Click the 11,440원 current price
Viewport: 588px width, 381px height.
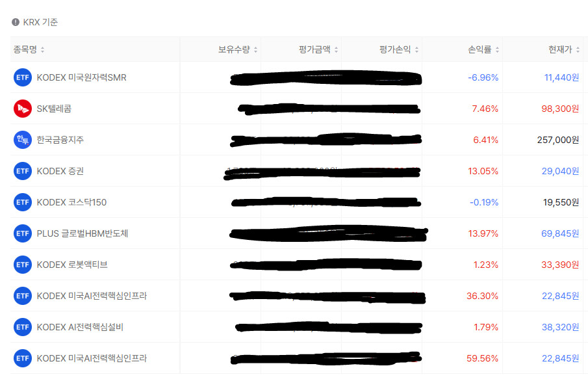pos(561,77)
